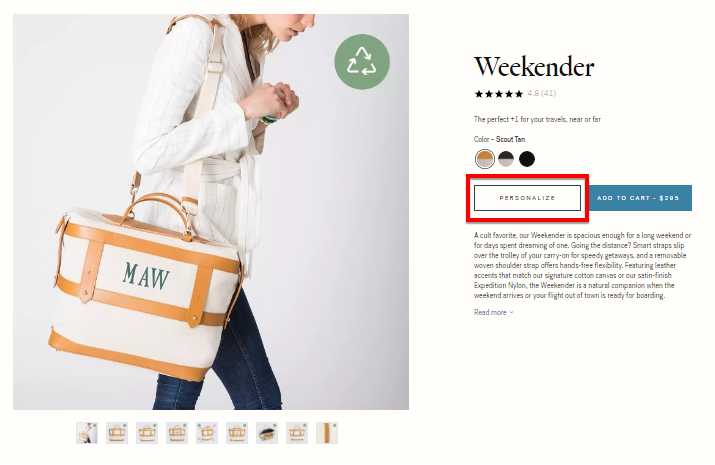View the annotated bag dimensions thumbnail

click(207, 433)
